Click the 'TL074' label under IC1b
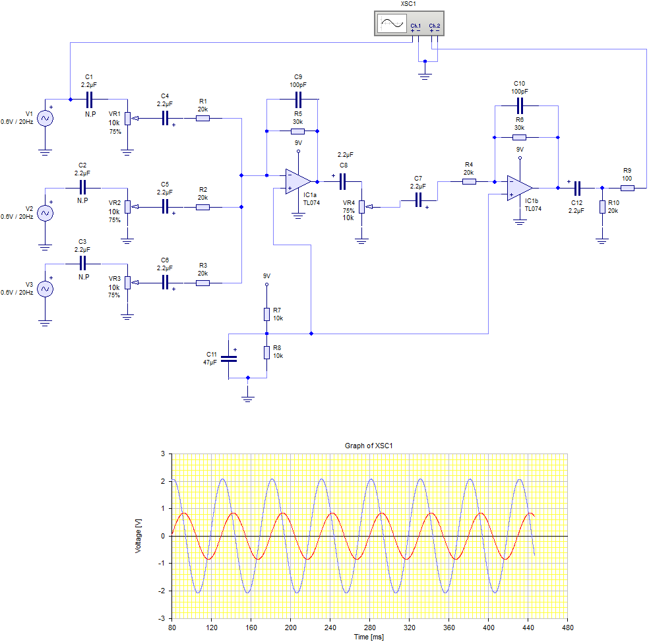The width and height of the screenshot is (649, 644). (x=533, y=209)
